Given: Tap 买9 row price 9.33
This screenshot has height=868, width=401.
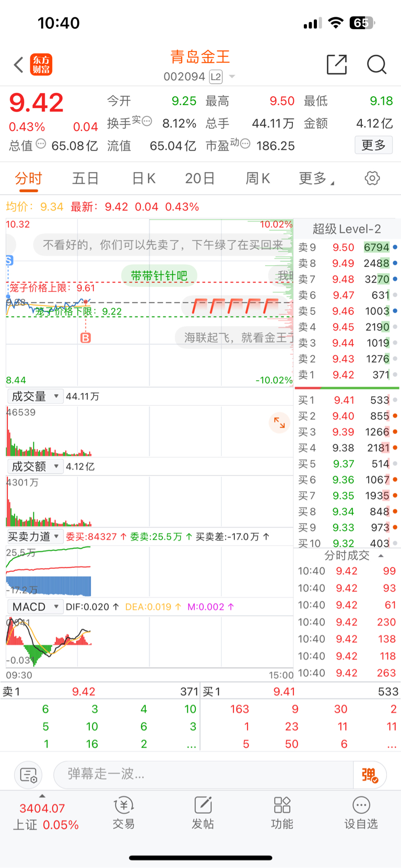Looking at the screenshot, I should (x=344, y=527).
